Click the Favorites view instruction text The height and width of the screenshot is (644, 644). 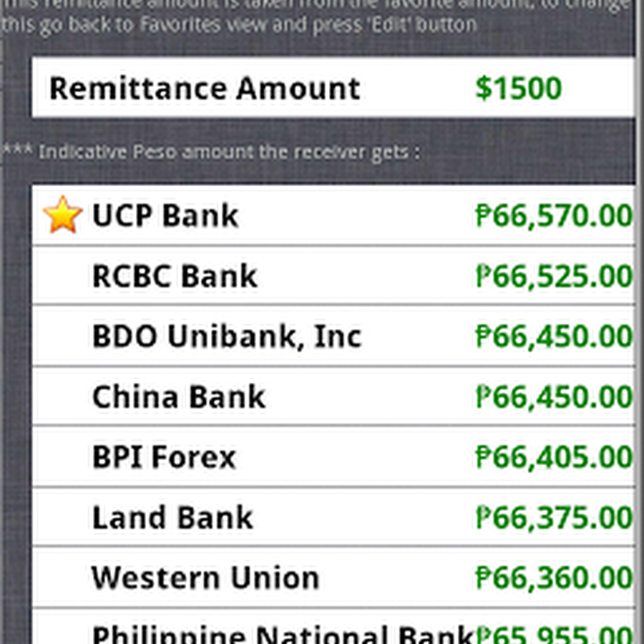[238, 25]
